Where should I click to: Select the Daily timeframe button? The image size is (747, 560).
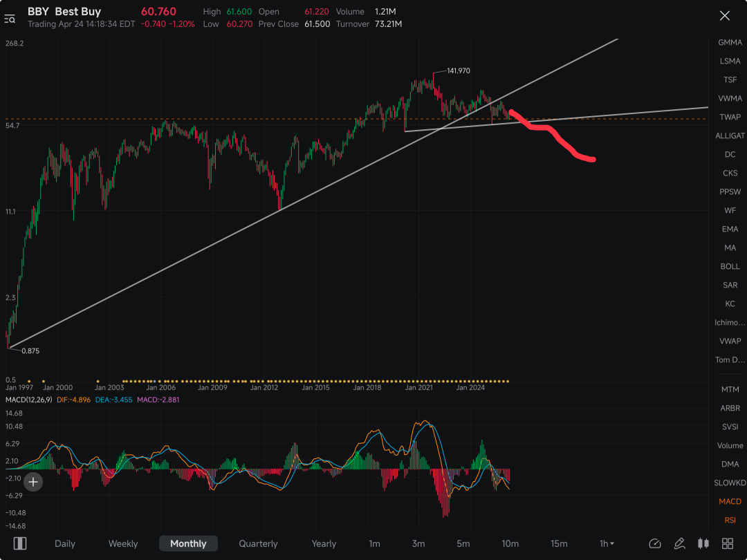pyautogui.click(x=65, y=543)
